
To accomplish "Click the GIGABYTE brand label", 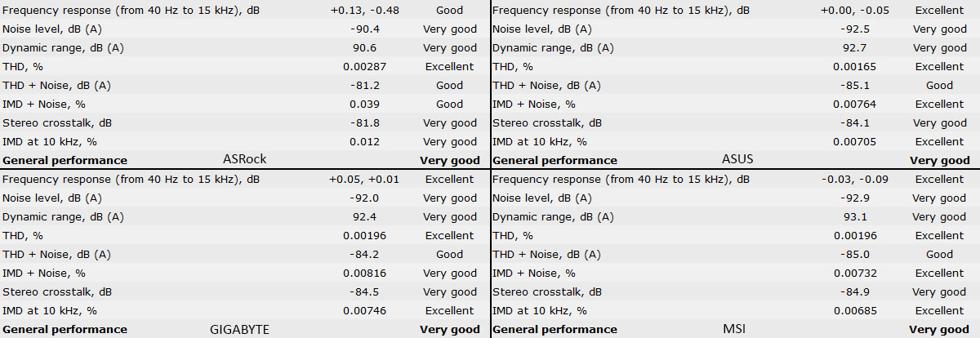I will [239, 329].
